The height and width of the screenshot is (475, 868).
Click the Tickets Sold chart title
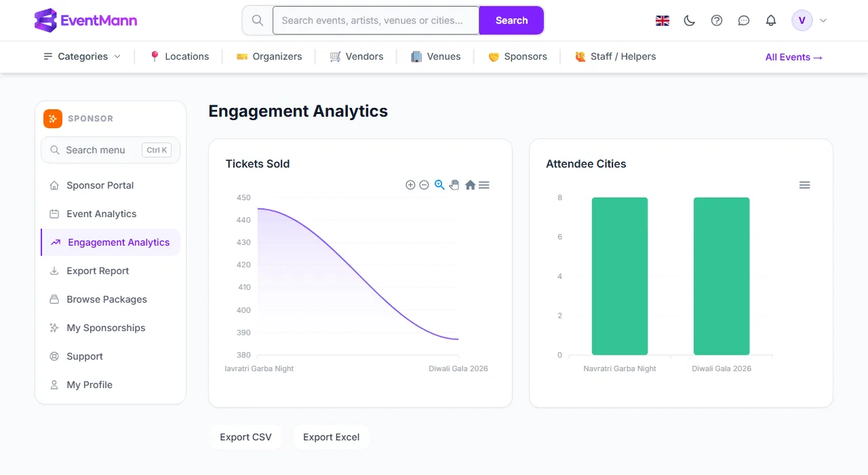[258, 164]
